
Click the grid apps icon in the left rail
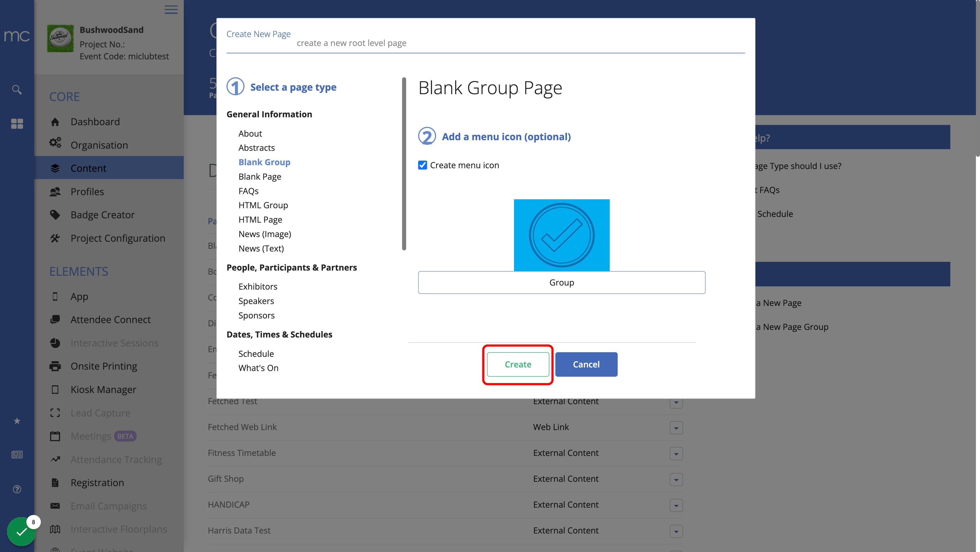[17, 124]
